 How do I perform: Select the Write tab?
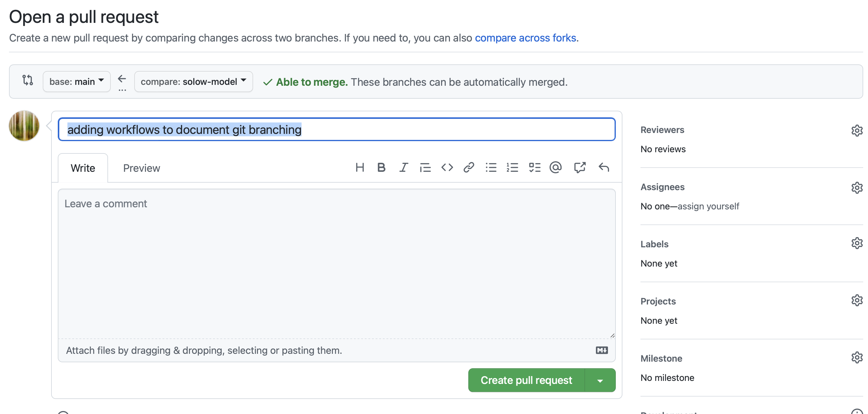pyautogui.click(x=83, y=168)
